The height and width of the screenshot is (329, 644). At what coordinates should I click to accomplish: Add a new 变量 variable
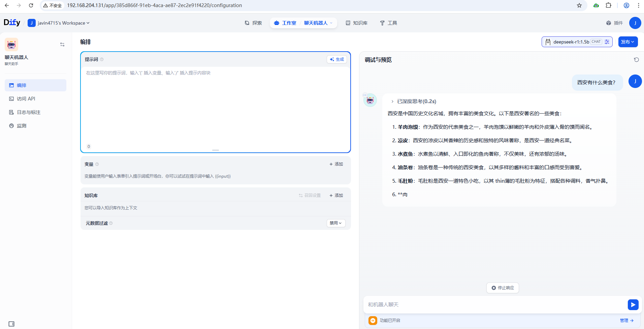click(336, 164)
